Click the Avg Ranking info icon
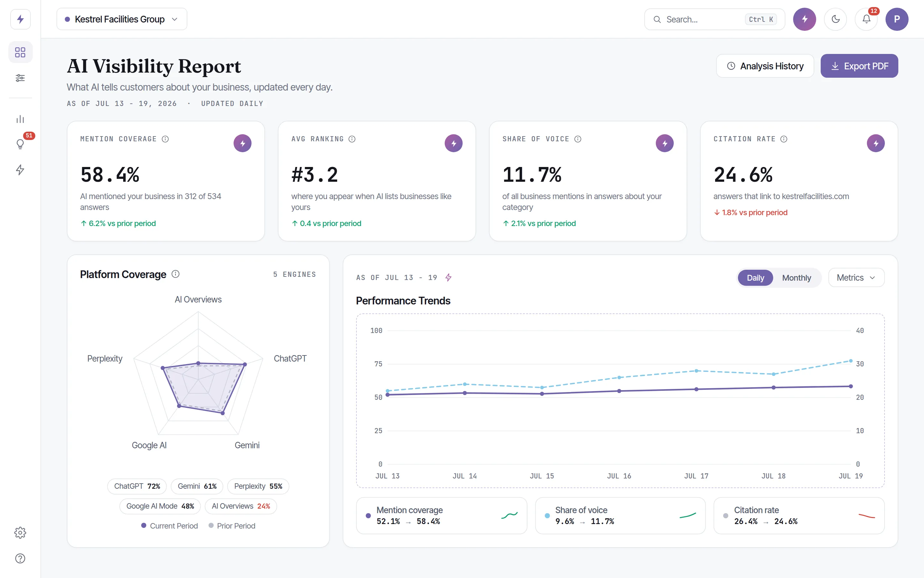924x578 pixels. (352, 139)
